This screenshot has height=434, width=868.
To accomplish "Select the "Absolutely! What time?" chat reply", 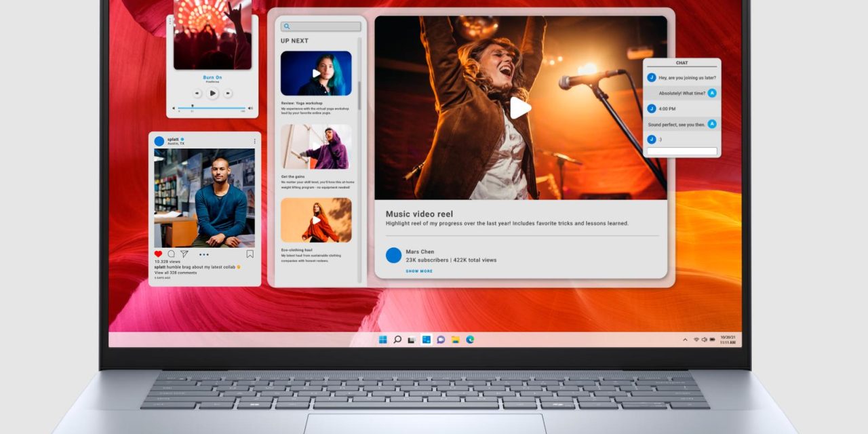I will coord(682,93).
